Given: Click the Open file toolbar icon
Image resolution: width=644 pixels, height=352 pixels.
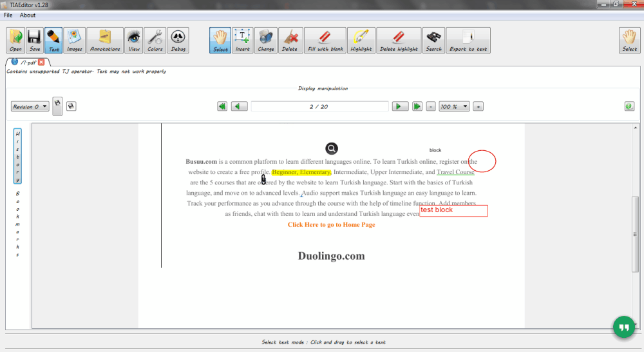Looking at the screenshot, I should pyautogui.click(x=15, y=41).
